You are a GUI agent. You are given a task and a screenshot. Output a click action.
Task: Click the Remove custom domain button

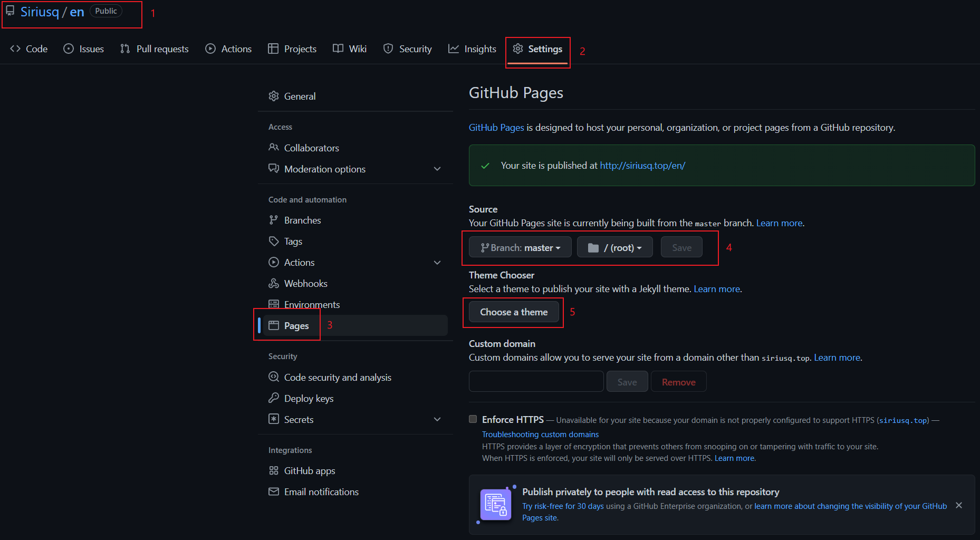[x=678, y=382]
